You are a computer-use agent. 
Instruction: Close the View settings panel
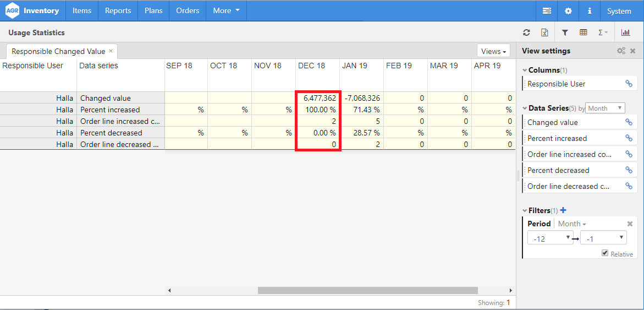pyautogui.click(x=632, y=51)
